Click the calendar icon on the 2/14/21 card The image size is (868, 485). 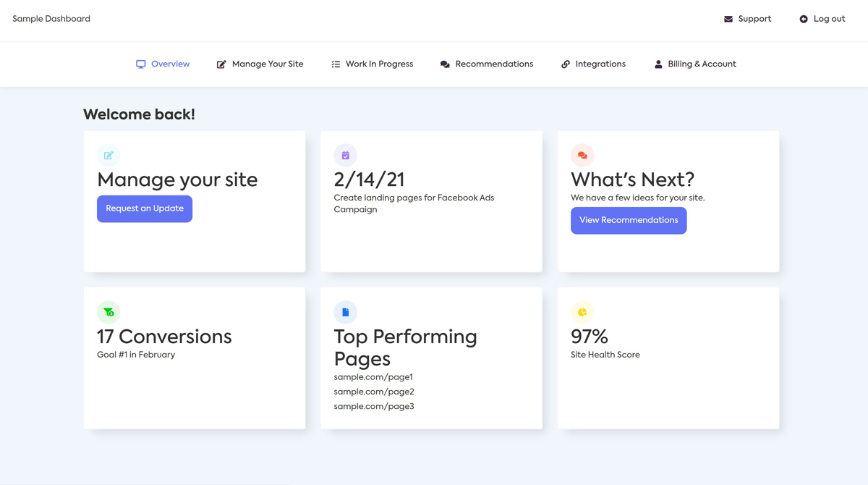345,155
